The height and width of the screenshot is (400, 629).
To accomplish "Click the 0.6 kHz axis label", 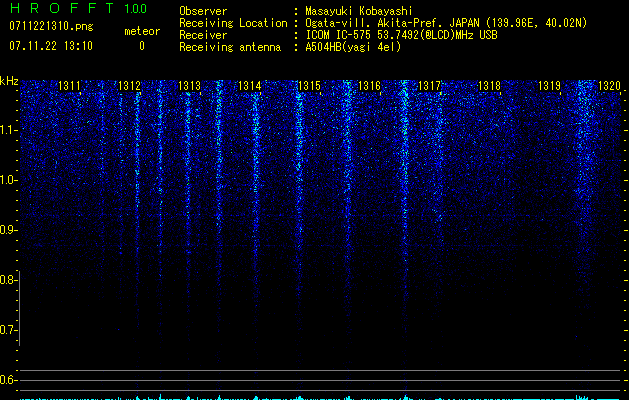I will (8, 380).
